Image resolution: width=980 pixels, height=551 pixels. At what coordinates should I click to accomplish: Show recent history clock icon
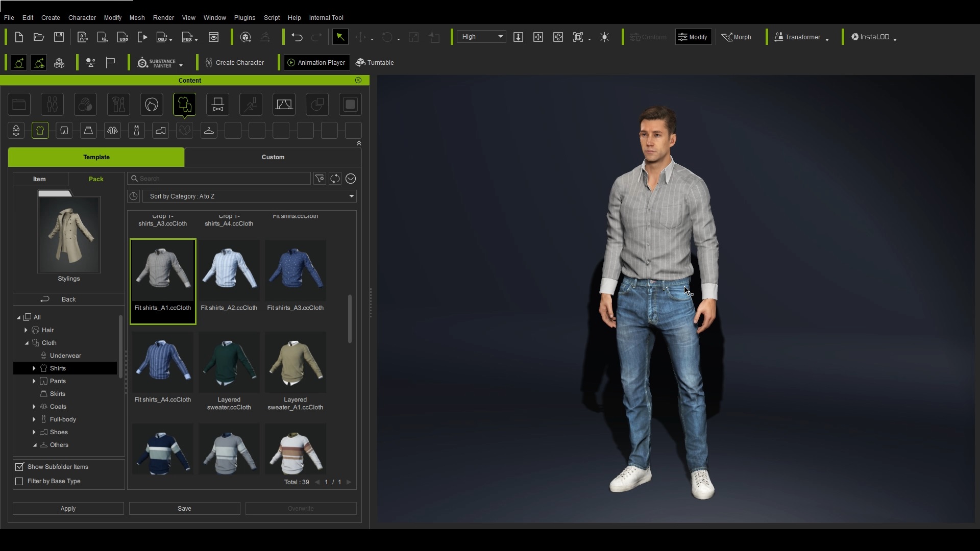point(134,196)
